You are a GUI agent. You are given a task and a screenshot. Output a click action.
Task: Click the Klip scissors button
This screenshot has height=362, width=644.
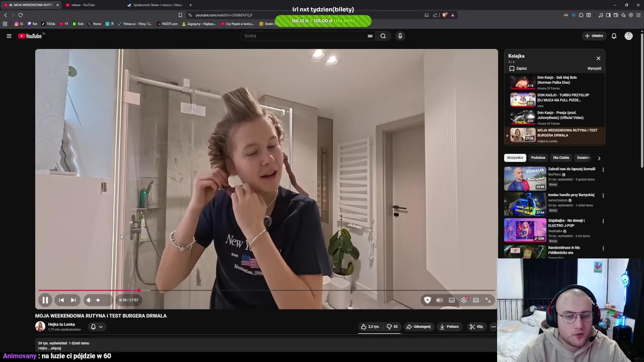(476, 327)
